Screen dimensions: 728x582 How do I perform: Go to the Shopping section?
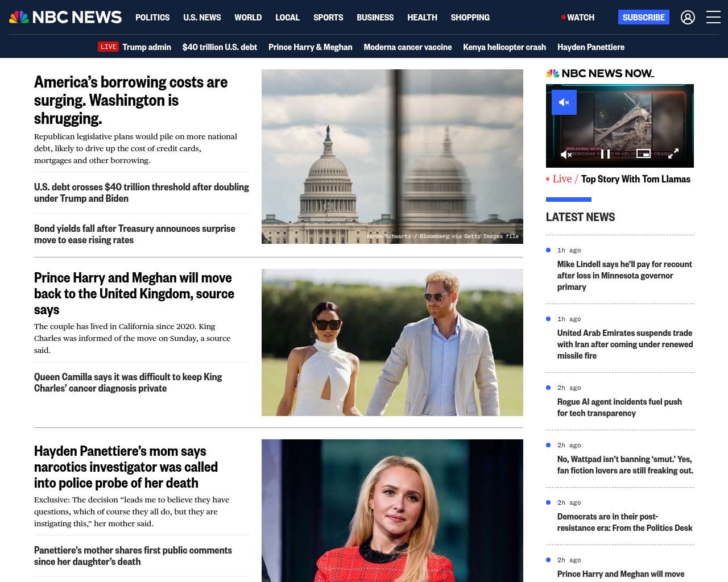tap(470, 18)
